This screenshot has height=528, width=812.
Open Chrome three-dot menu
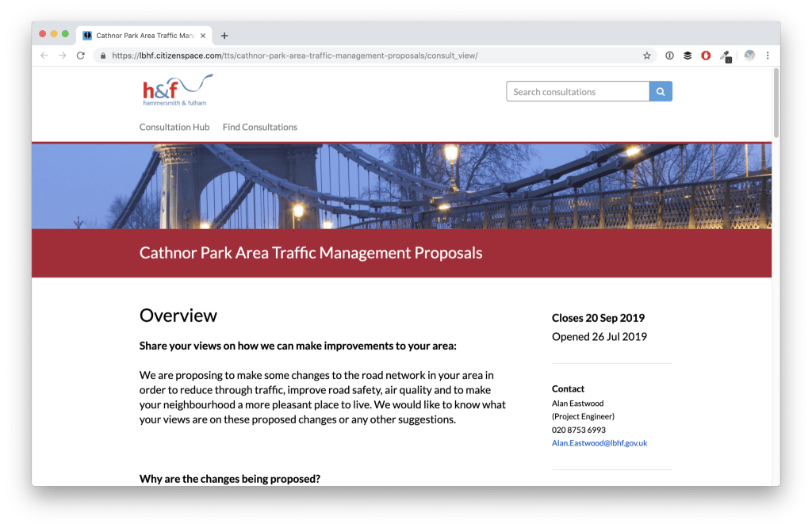tap(768, 55)
